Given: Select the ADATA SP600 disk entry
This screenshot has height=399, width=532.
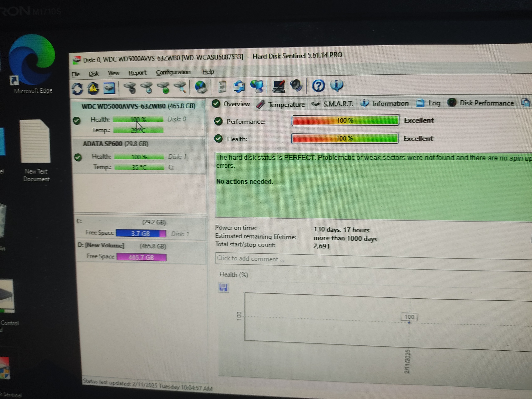Looking at the screenshot, I should [139, 156].
